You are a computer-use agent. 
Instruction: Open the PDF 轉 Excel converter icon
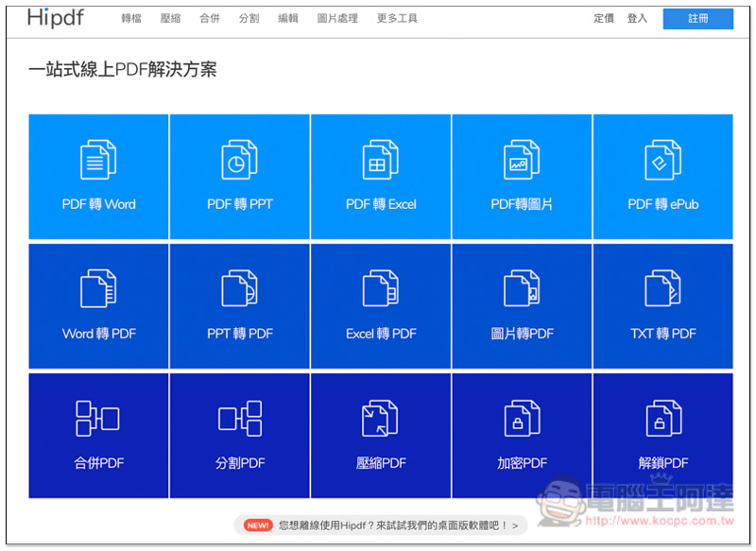[381, 160]
